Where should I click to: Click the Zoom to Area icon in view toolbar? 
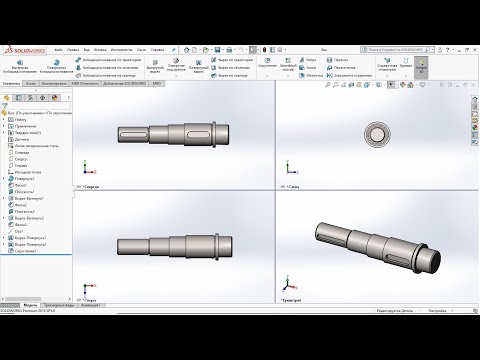(x=336, y=85)
